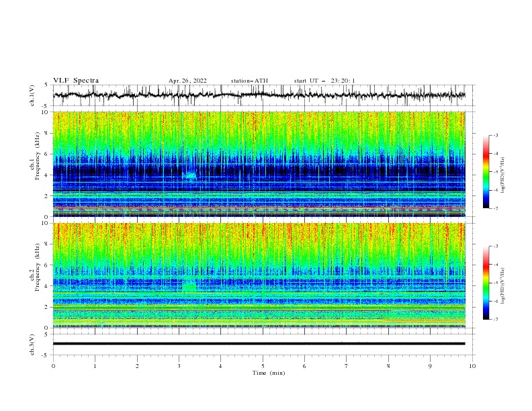Click the ch.1 voltage waveform trace
The image size is (532, 411).
pos(259,95)
